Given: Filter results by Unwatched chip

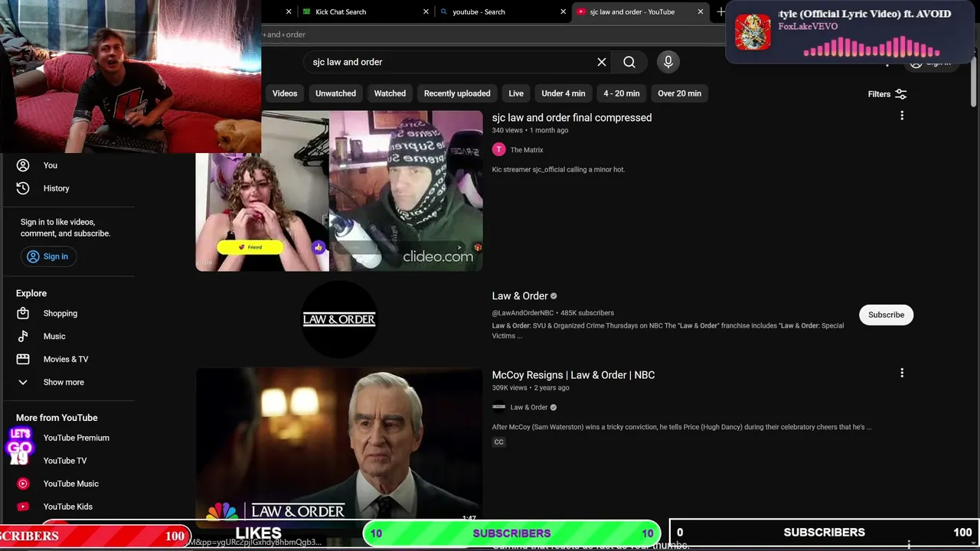Looking at the screenshot, I should [335, 93].
